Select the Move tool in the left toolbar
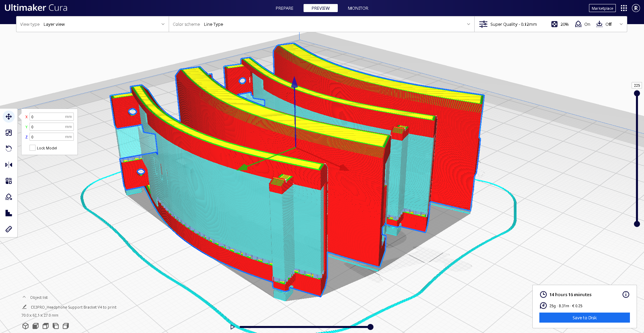This screenshot has height=333, width=644. pyautogui.click(x=9, y=117)
